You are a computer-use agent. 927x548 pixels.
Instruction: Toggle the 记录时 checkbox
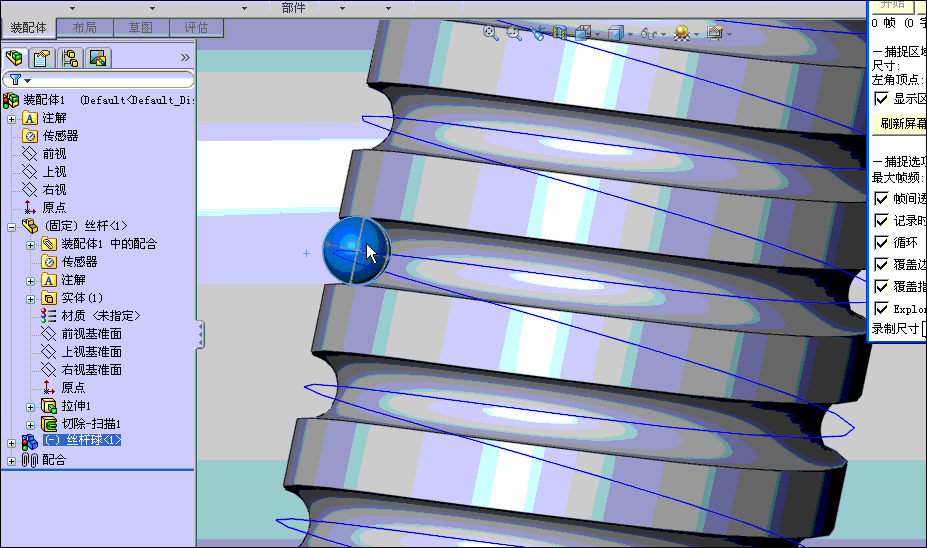[x=881, y=221]
